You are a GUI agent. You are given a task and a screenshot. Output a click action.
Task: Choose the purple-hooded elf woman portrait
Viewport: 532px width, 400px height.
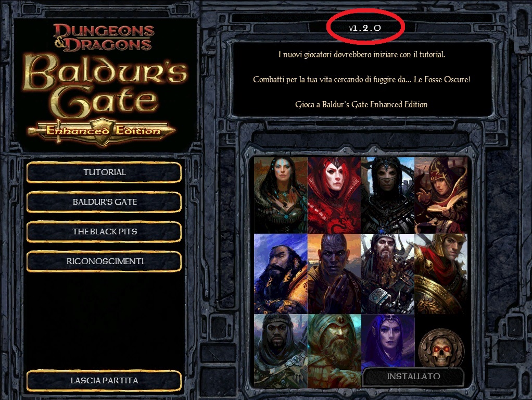(x=387, y=341)
